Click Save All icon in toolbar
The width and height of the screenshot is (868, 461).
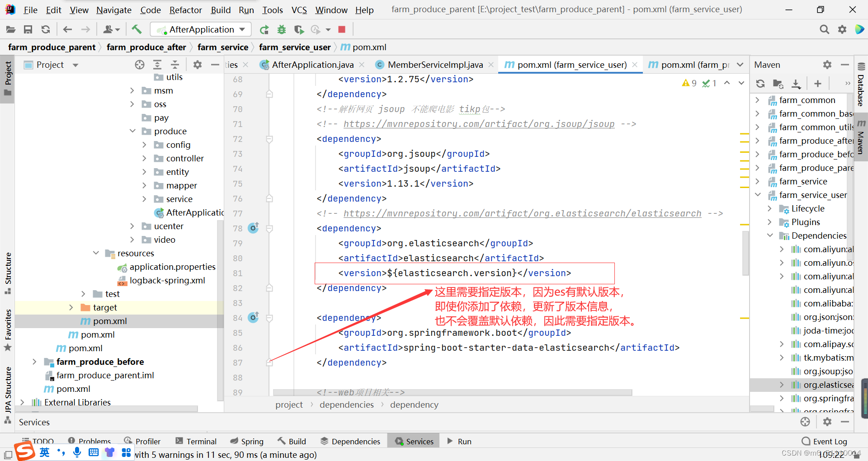tap(28, 29)
